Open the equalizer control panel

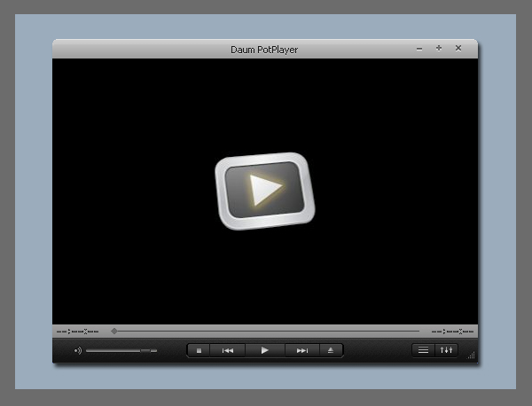446,350
